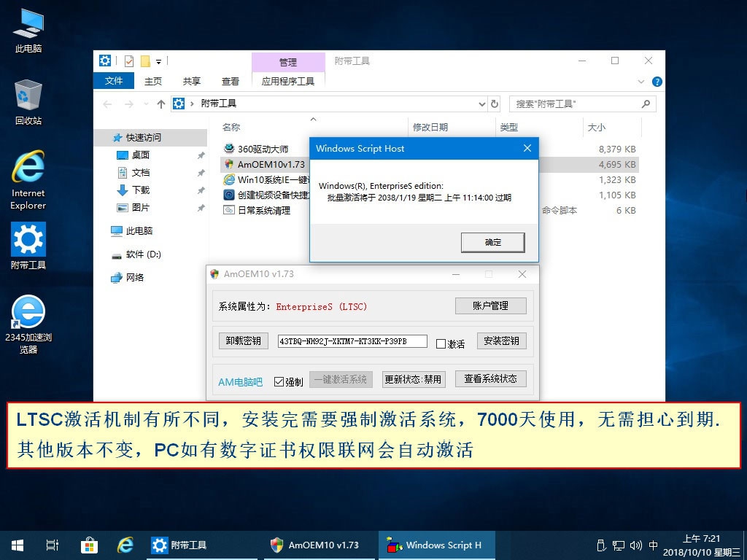Open Task View on the taskbar
Image resolution: width=747 pixels, height=560 pixels.
tap(53, 545)
